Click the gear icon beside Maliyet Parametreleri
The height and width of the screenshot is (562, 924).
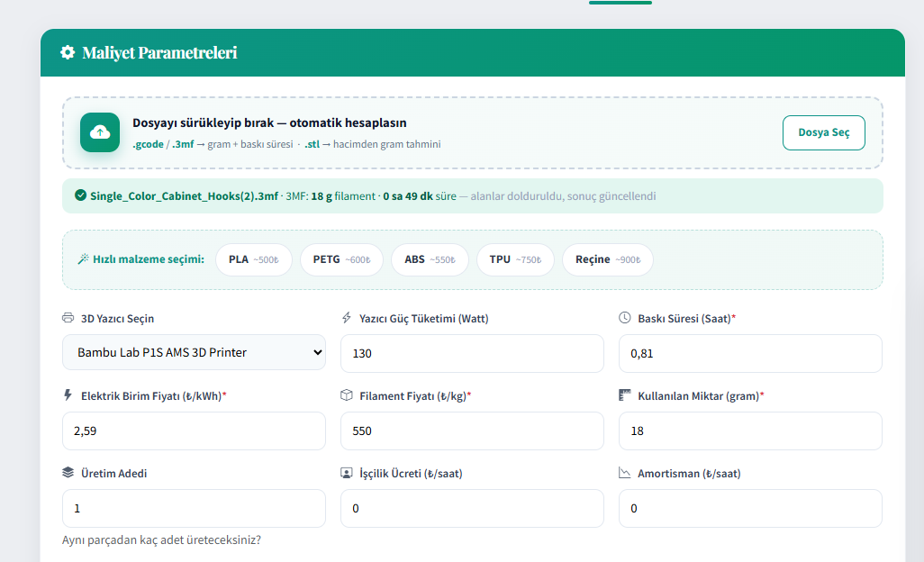tap(68, 52)
